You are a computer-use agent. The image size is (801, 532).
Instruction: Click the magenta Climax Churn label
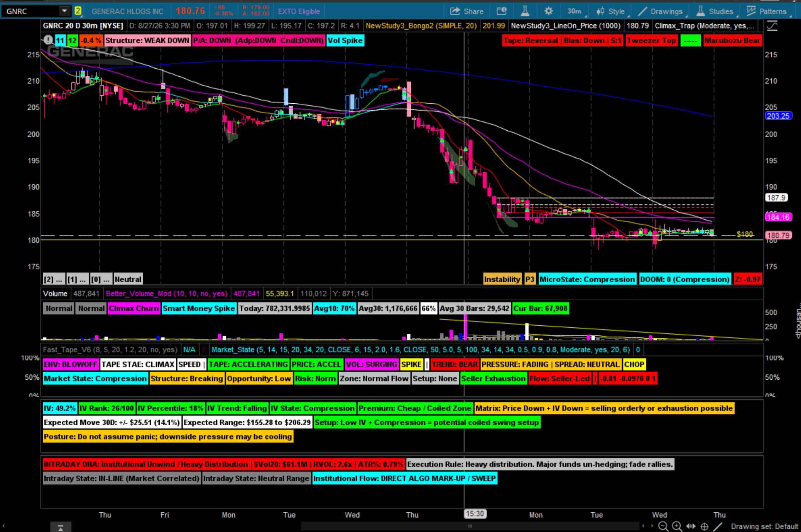click(134, 308)
